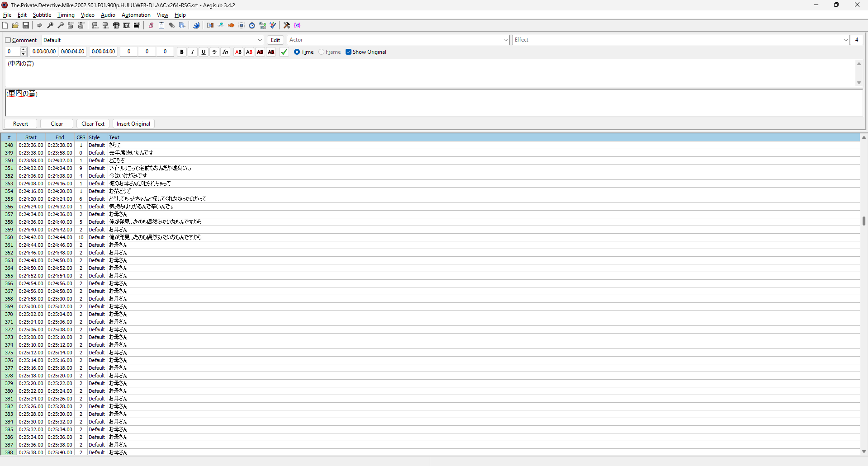868x466 pixels.
Task: Open the Audio menu
Action: click(108, 15)
